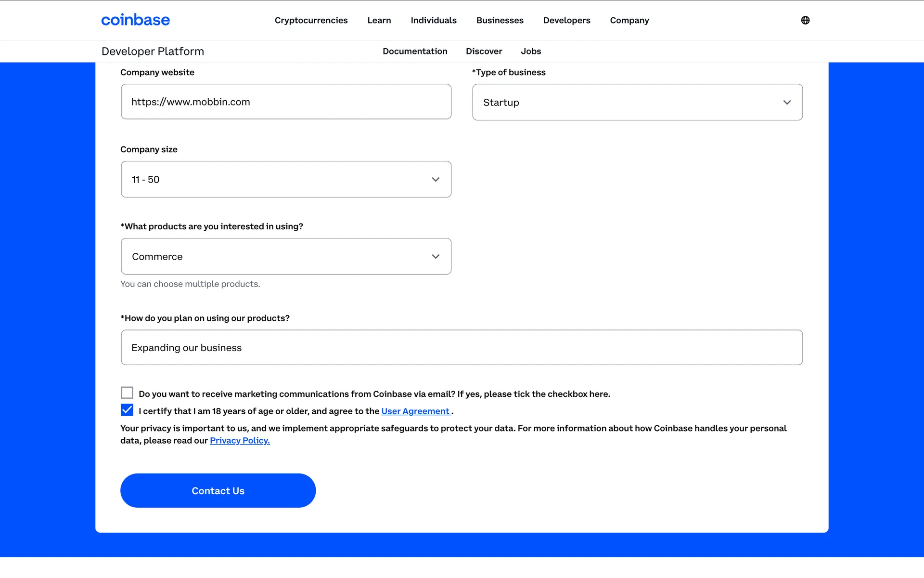
Task: Uncheck the age certification checkbox
Action: pyautogui.click(x=127, y=410)
